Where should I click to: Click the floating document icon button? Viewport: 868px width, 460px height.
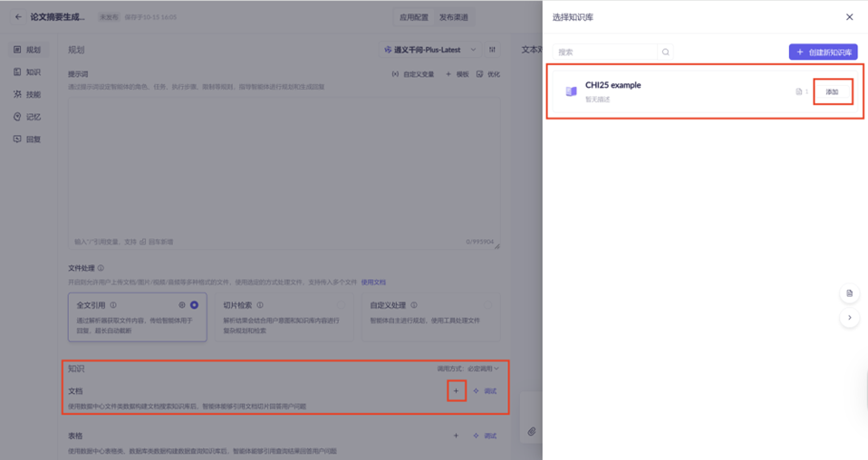tap(849, 293)
